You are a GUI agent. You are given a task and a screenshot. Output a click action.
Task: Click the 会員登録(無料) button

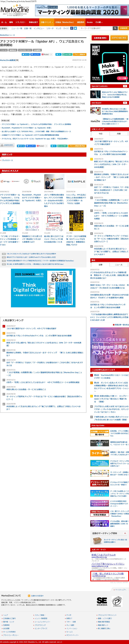point(100,38)
